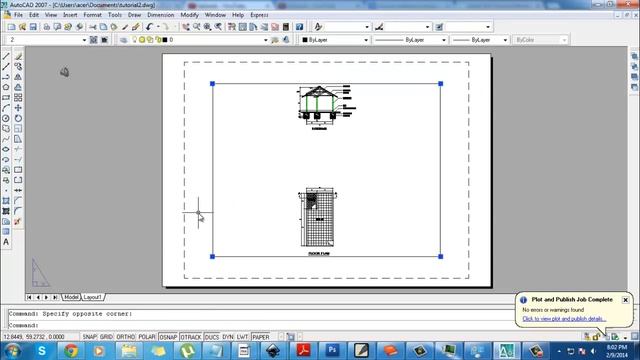Open the undo history dropdown arrow

coord(158,27)
